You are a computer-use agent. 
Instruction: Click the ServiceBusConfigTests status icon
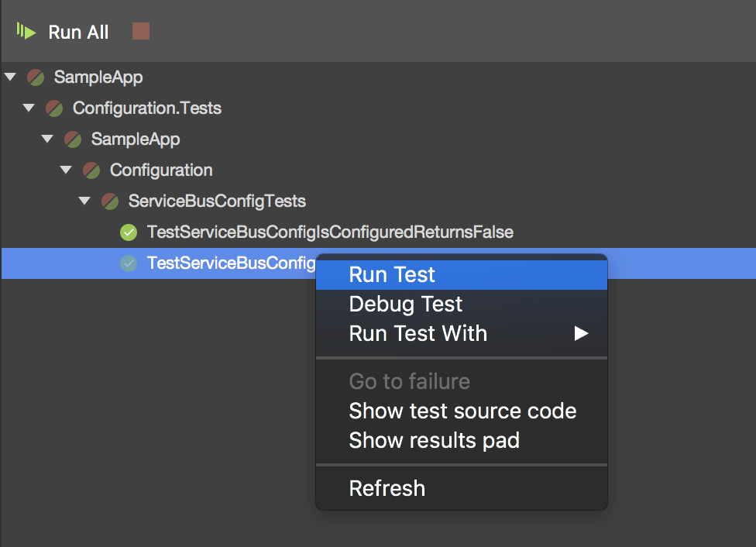[110, 201]
